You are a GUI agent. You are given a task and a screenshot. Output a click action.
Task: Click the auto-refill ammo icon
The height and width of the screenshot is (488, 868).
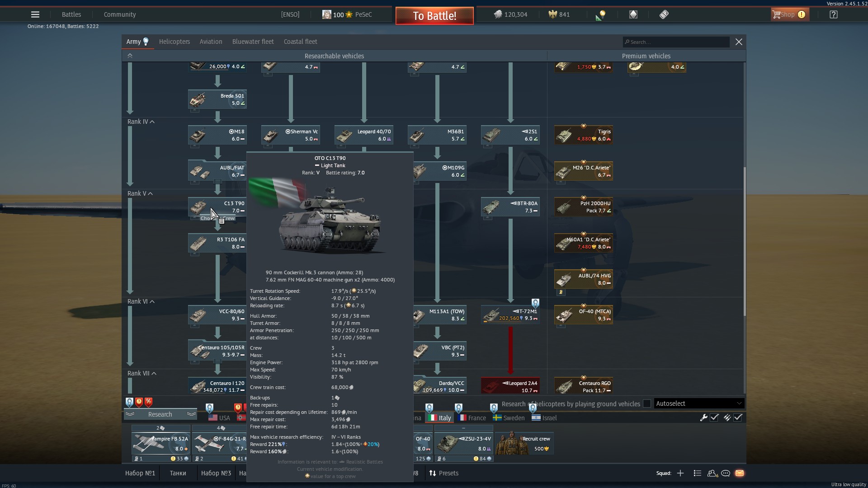(x=727, y=418)
